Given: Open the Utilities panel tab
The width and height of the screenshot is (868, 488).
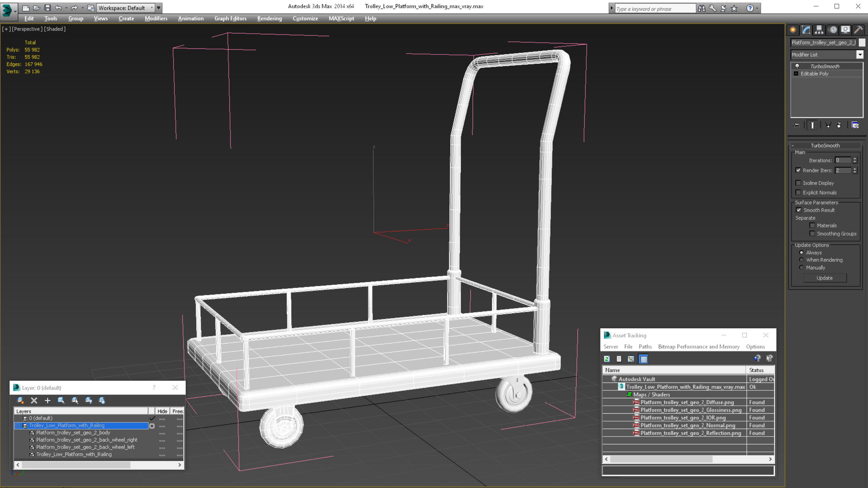Looking at the screenshot, I should tap(858, 30).
